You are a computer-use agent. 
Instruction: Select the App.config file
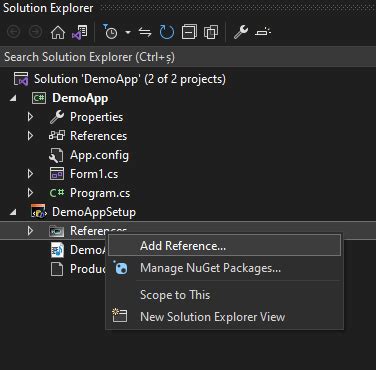point(99,155)
